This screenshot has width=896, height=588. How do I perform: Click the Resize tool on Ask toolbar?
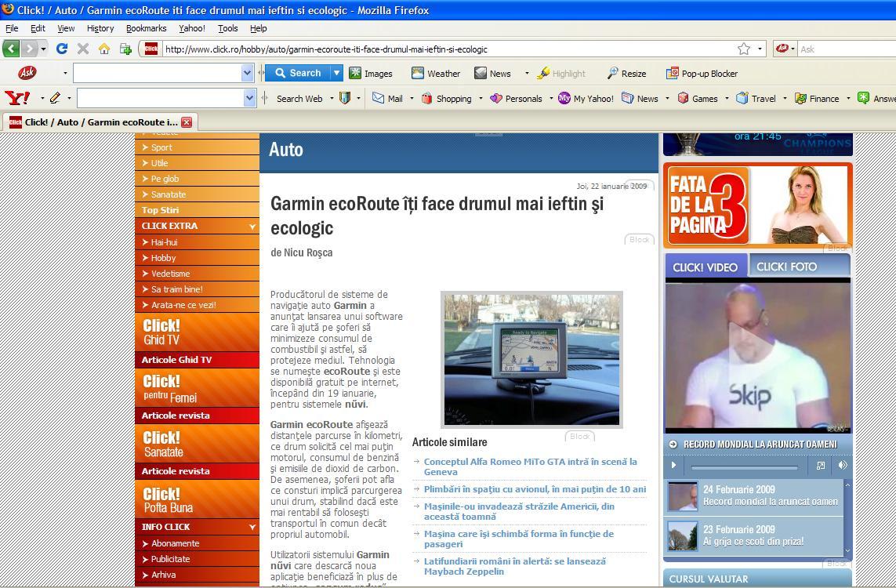tap(627, 73)
